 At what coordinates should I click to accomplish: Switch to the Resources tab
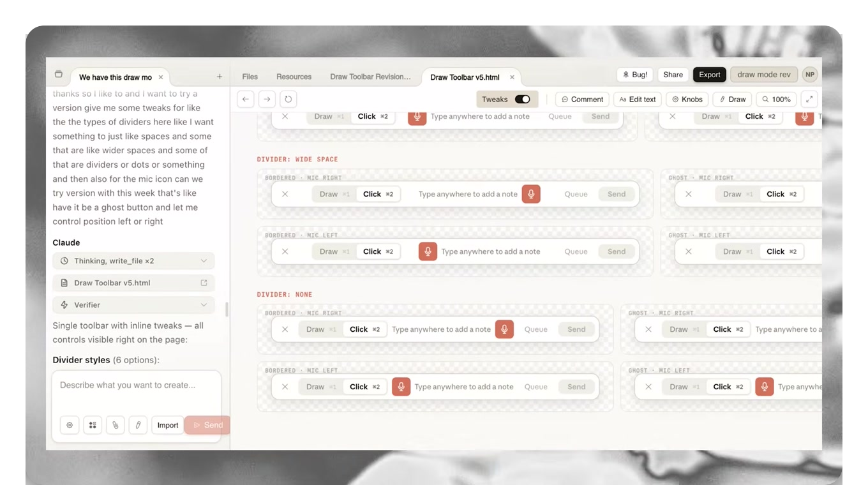[x=294, y=77]
